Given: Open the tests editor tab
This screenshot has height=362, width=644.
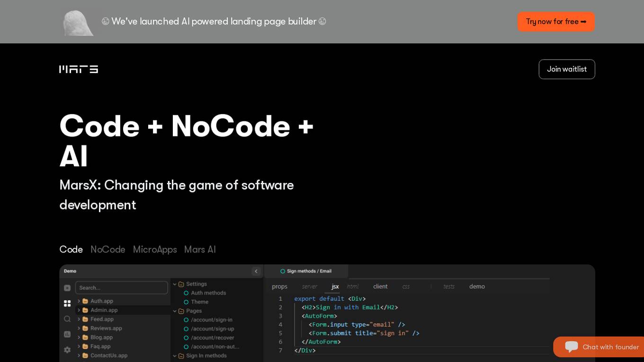Looking at the screenshot, I should (449, 287).
